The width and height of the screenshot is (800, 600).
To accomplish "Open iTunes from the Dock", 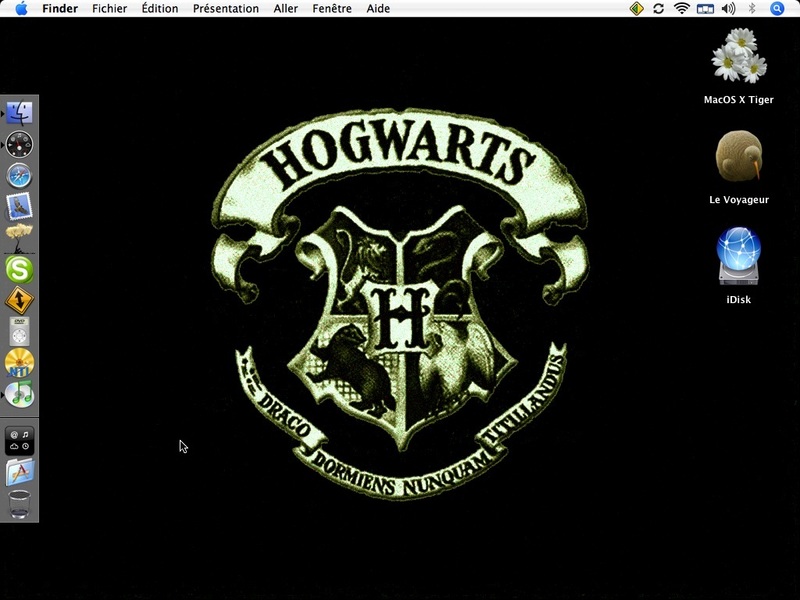I will [19, 394].
